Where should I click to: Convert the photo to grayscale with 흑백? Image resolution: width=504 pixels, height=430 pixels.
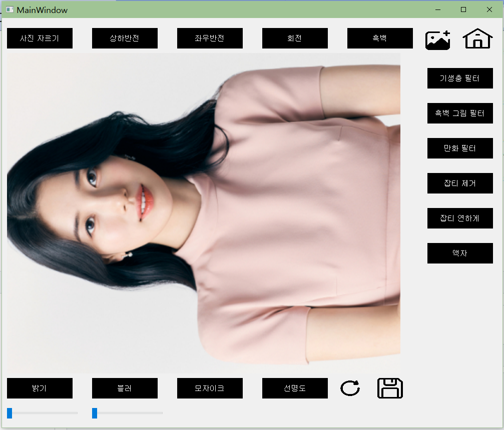(x=380, y=38)
